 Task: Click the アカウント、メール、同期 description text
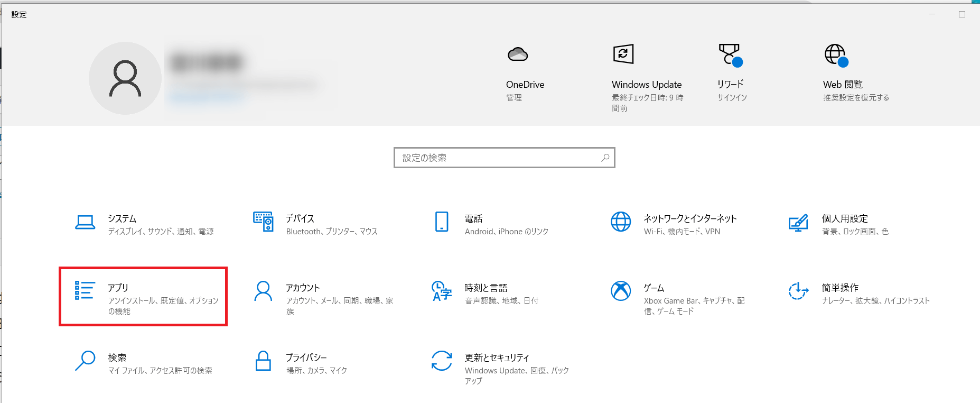[x=340, y=306]
